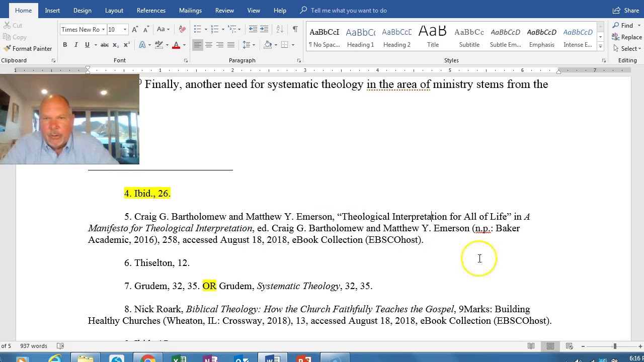The width and height of the screenshot is (644, 362).
Task: Toggle italic formatting
Action: tap(76, 45)
